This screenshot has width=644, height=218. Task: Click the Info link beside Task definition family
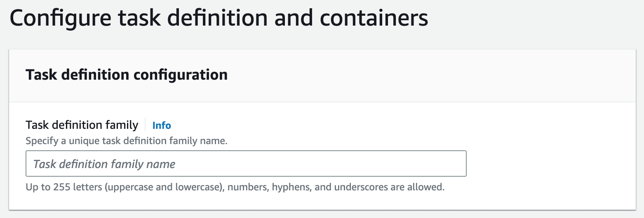tap(162, 125)
